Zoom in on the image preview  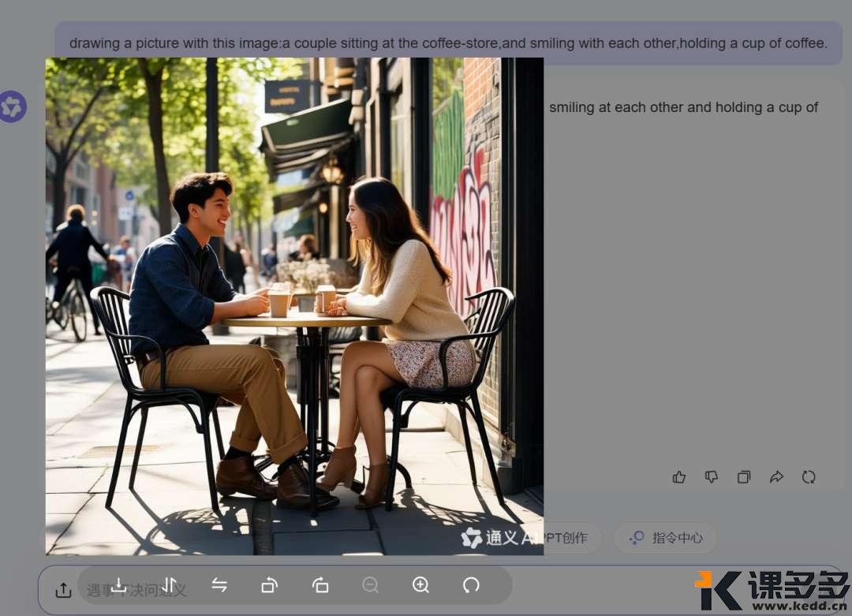[420, 584]
